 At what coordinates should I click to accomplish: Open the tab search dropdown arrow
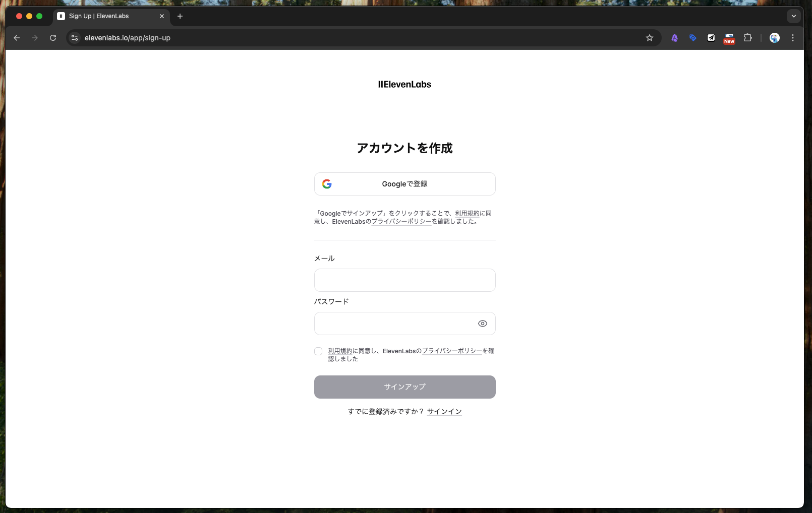pyautogui.click(x=793, y=16)
